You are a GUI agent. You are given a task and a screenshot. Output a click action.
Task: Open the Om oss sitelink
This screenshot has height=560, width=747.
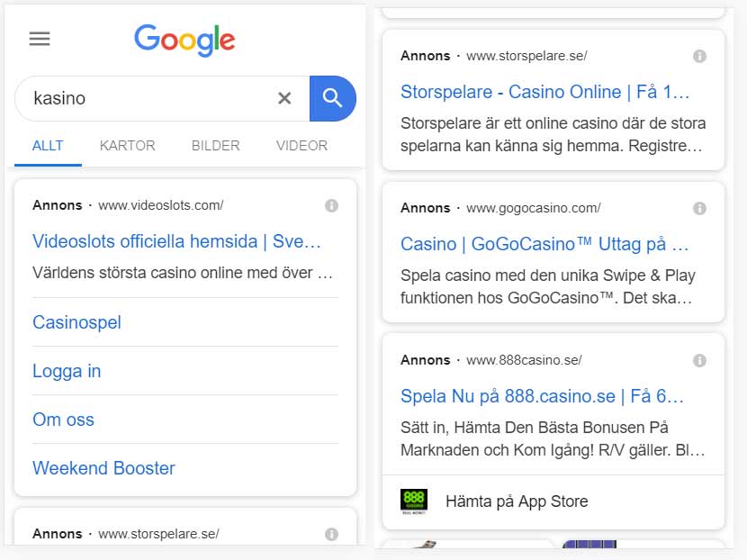point(63,420)
